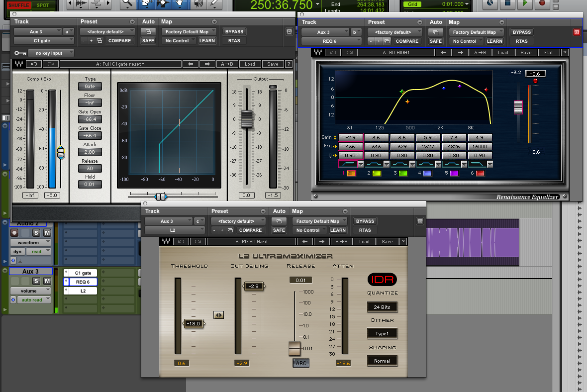The width and height of the screenshot is (587, 392).
Task: Click the copy settings icon next to COMPARE in REQ 6
Action: tap(387, 41)
